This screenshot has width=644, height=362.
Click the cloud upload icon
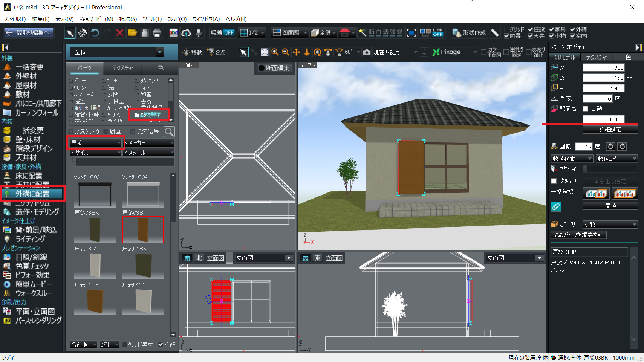point(186,33)
